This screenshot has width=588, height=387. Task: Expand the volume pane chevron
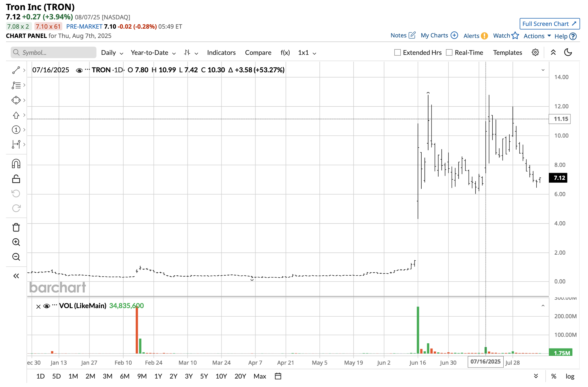pos(543,306)
